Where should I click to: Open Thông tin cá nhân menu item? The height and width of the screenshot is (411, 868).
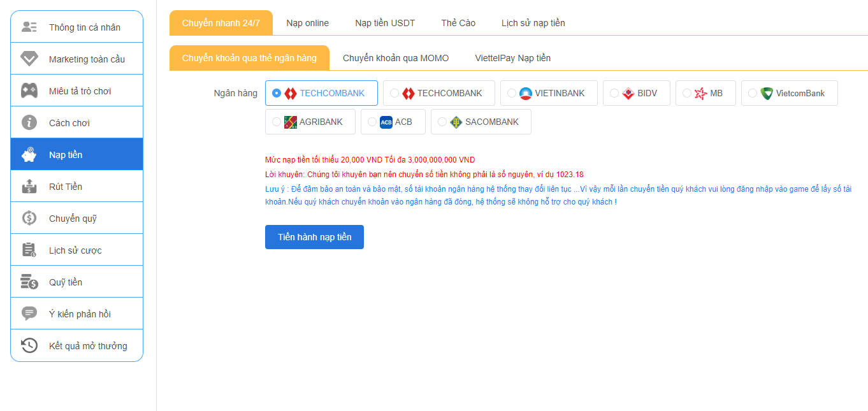click(x=76, y=27)
